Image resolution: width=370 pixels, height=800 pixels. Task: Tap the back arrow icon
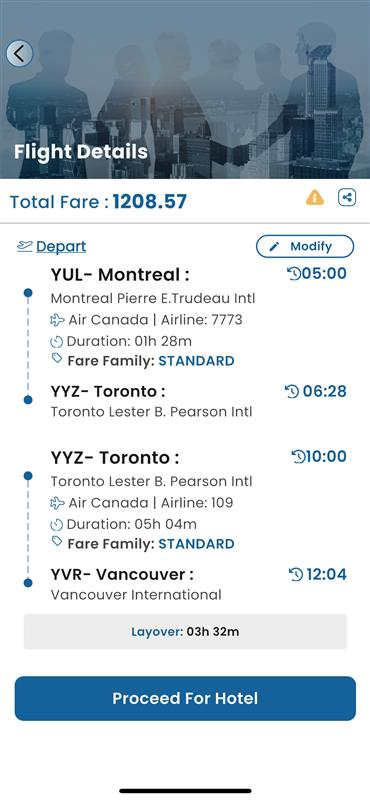click(19, 53)
